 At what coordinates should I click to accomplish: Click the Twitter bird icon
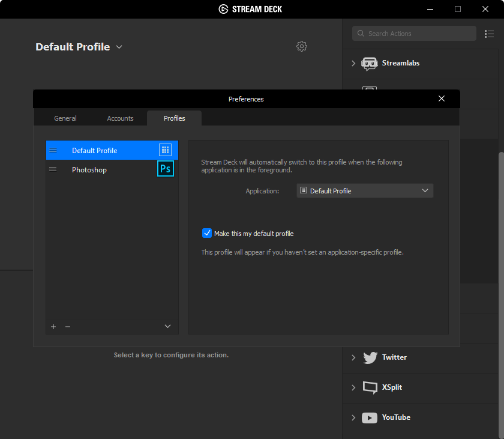370,357
